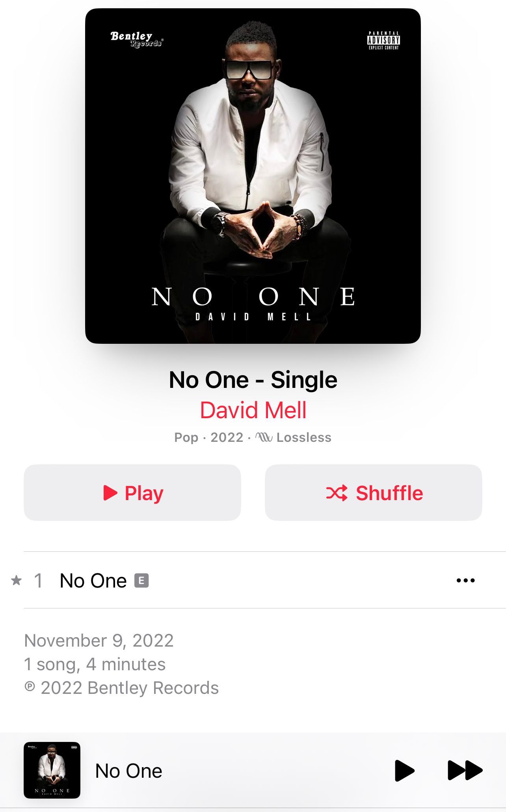Tap the Play button

[x=132, y=493]
